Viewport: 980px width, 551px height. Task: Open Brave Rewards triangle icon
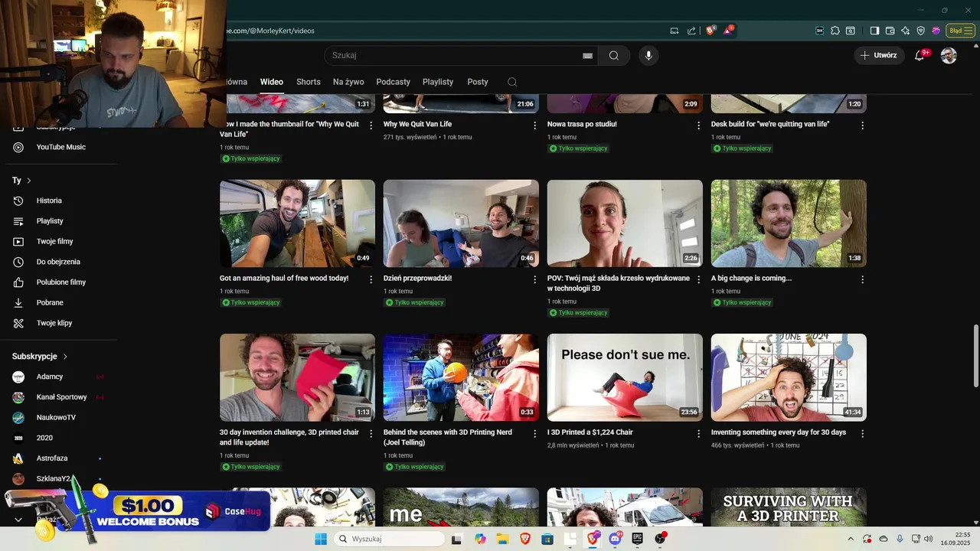(728, 31)
